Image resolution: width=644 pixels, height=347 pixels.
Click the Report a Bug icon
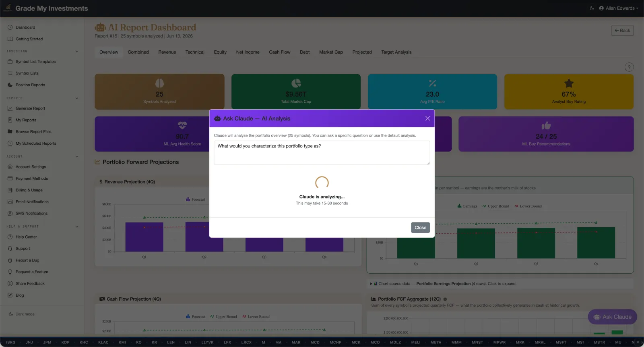point(10,260)
